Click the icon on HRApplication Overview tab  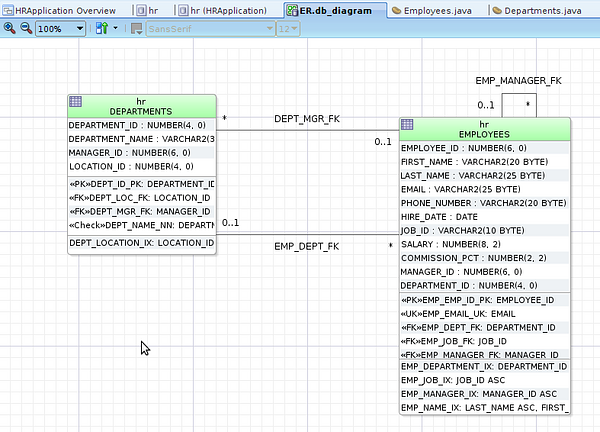[x=8, y=9]
